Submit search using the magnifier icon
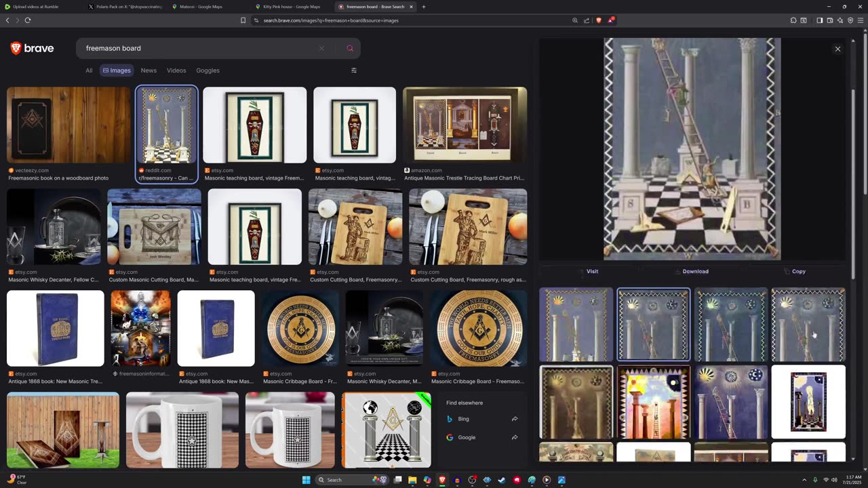 (x=350, y=48)
